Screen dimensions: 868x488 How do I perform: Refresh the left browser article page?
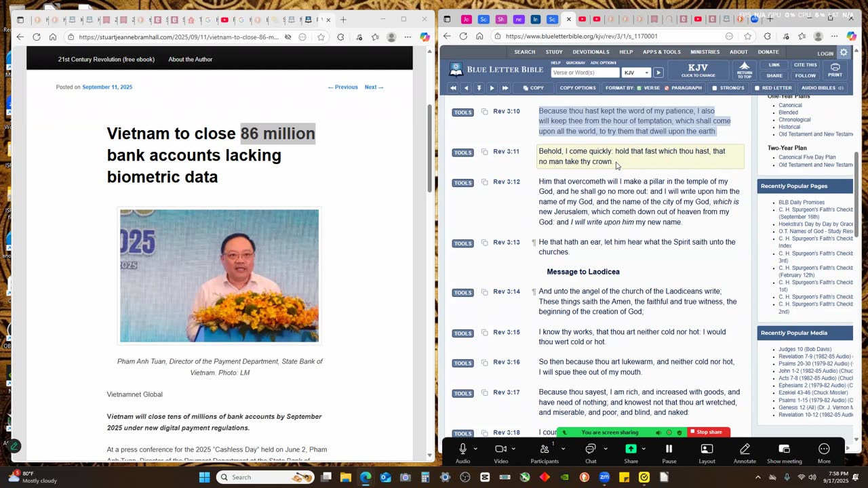coord(37,37)
